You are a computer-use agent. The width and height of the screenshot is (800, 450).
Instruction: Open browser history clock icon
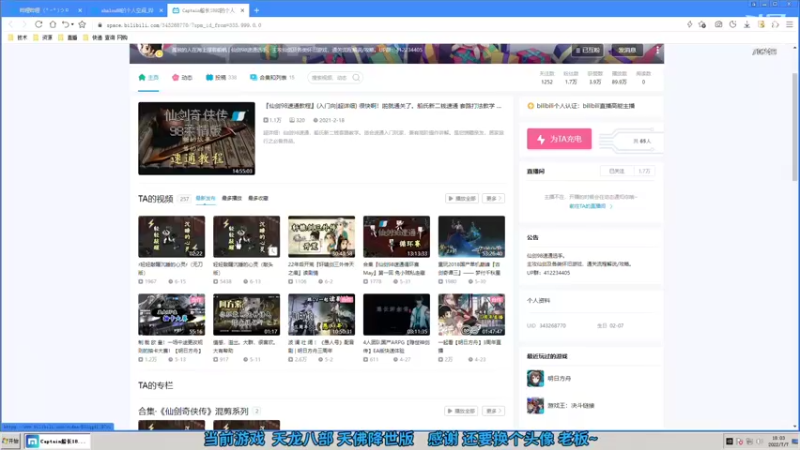click(733, 24)
